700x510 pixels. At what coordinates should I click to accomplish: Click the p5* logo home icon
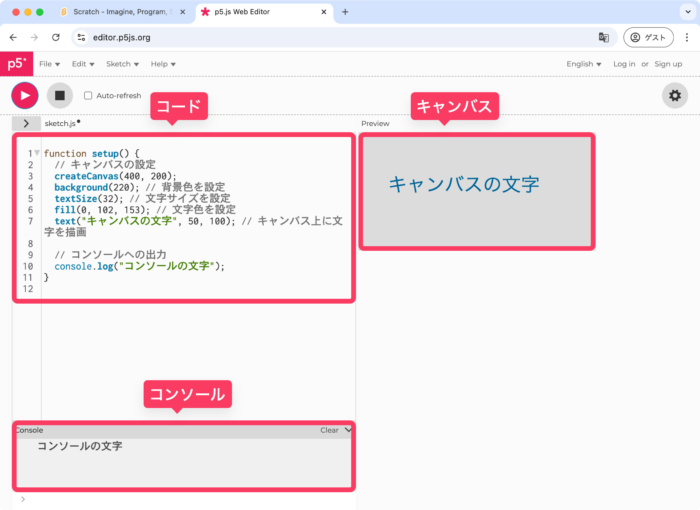pyautogui.click(x=16, y=63)
